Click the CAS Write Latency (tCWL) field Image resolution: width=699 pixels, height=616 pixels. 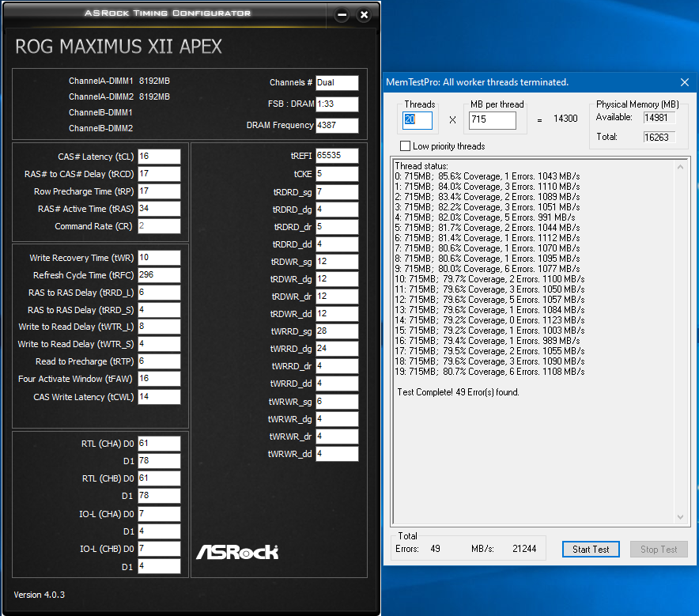click(159, 397)
